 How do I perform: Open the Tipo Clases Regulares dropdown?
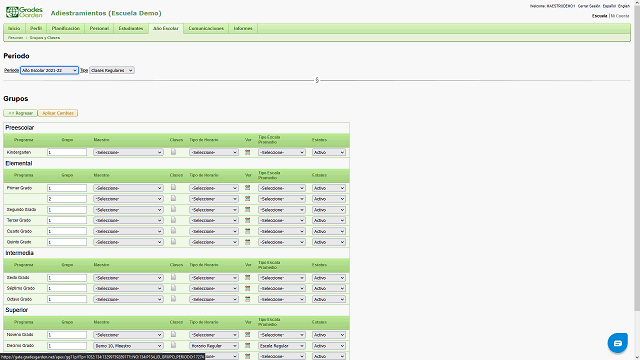112,70
